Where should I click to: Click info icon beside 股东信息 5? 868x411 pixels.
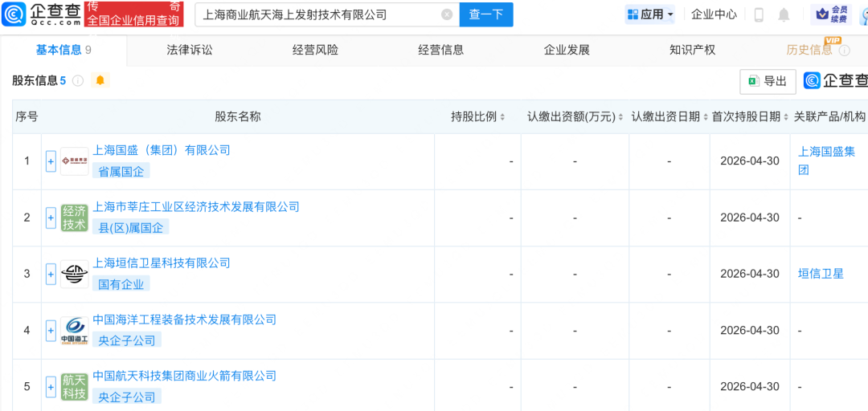tap(78, 81)
